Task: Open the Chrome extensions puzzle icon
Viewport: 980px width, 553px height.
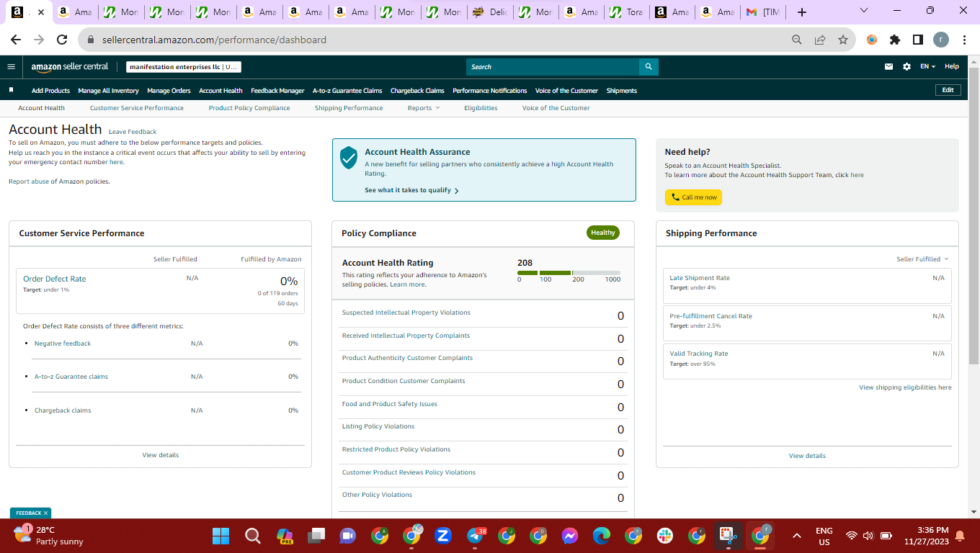Action: pos(895,40)
